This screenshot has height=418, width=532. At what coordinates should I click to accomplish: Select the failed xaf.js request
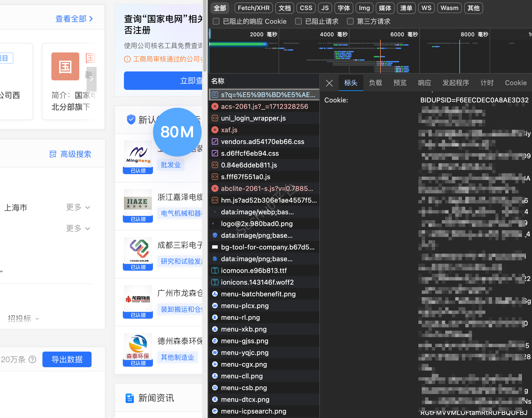click(x=229, y=130)
